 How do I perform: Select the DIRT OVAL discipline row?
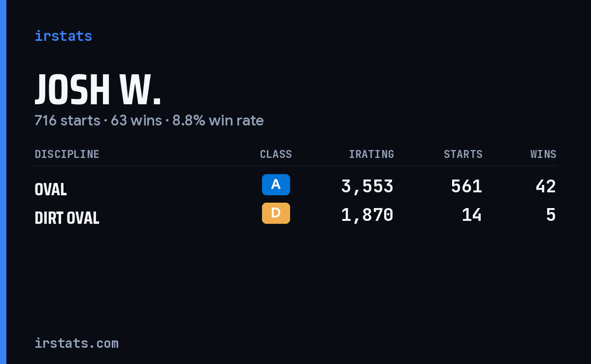click(x=295, y=215)
